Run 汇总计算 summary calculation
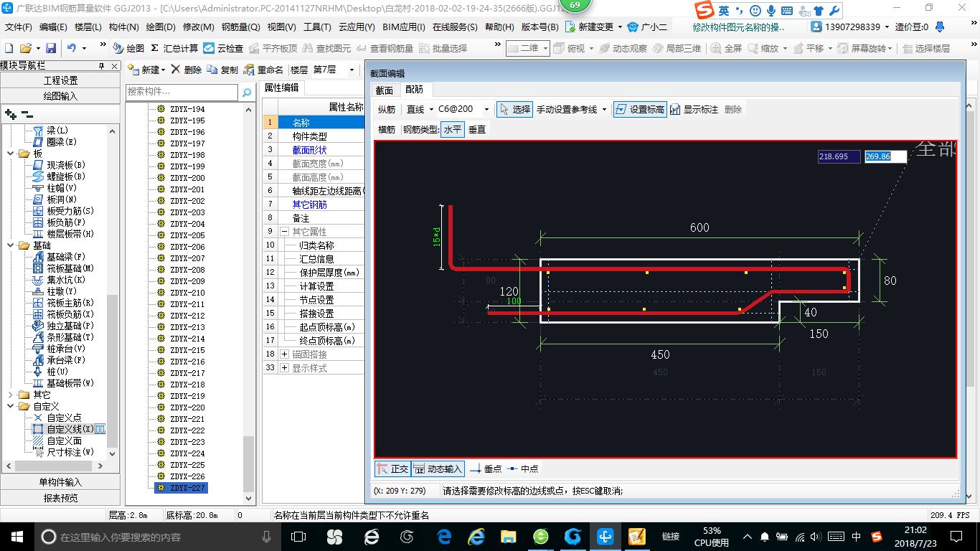Screen dimensions: 980x551 (174, 48)
